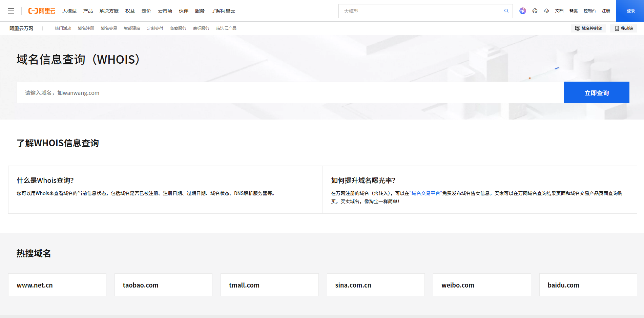Click the 登录 login button
Image resolution: width=644 pixels, height=318 pixels.
(x=630, y=10)
